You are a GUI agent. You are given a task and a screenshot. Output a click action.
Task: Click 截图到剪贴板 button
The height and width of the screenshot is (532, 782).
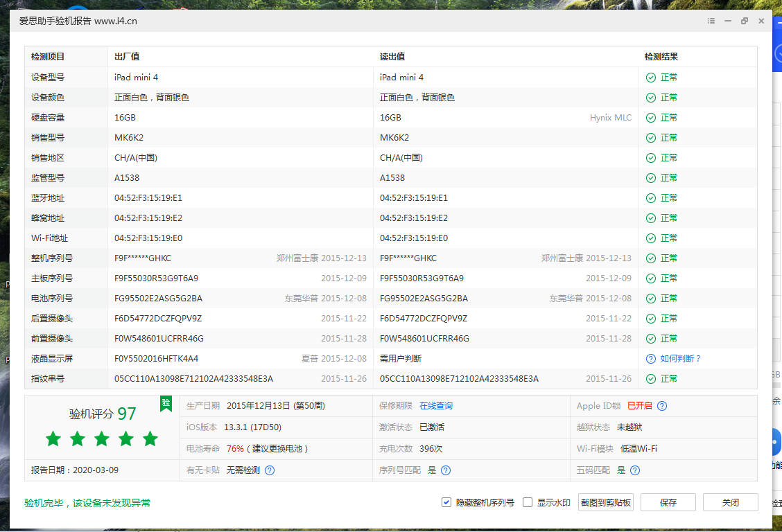(606, 502)
